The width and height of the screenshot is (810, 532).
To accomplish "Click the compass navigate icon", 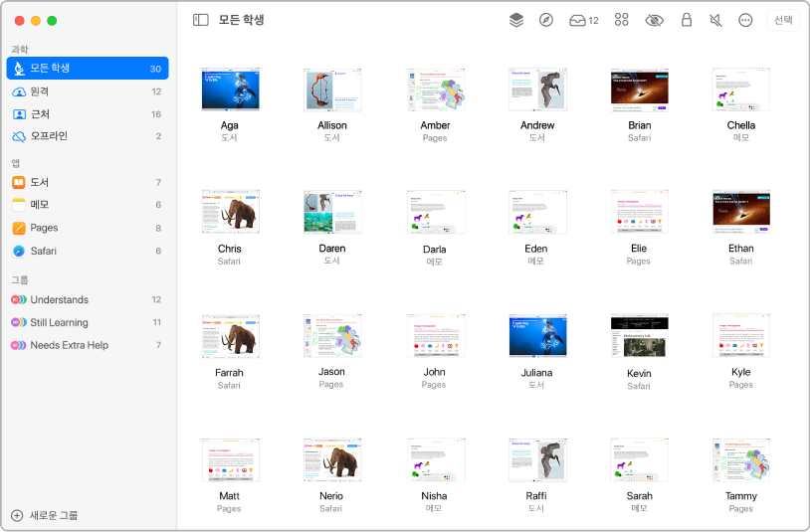I will [x=546, y=20].
